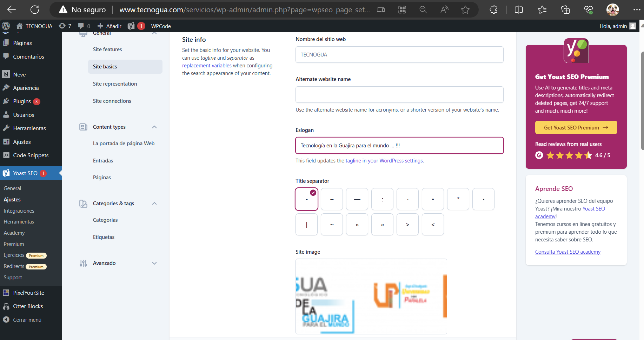Viewport: 644px width, 340px height.
Task: Open the replacement variables link
Action: [207, 66]
